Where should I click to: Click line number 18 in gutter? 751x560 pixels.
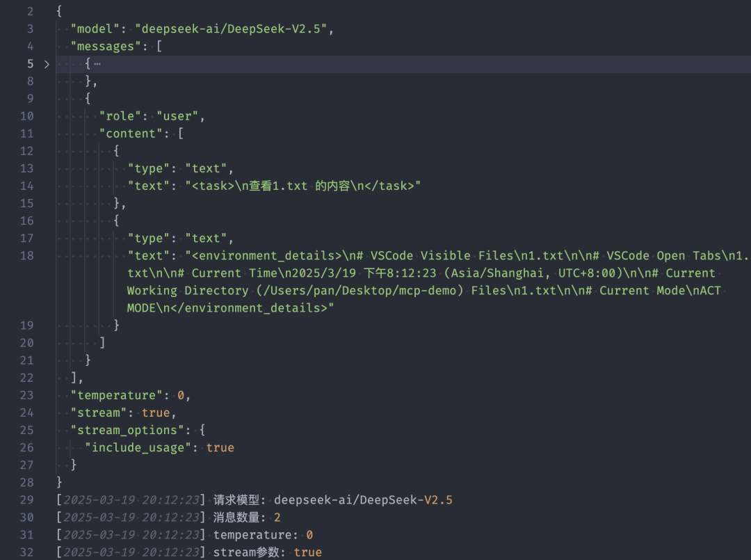(27, 256)
